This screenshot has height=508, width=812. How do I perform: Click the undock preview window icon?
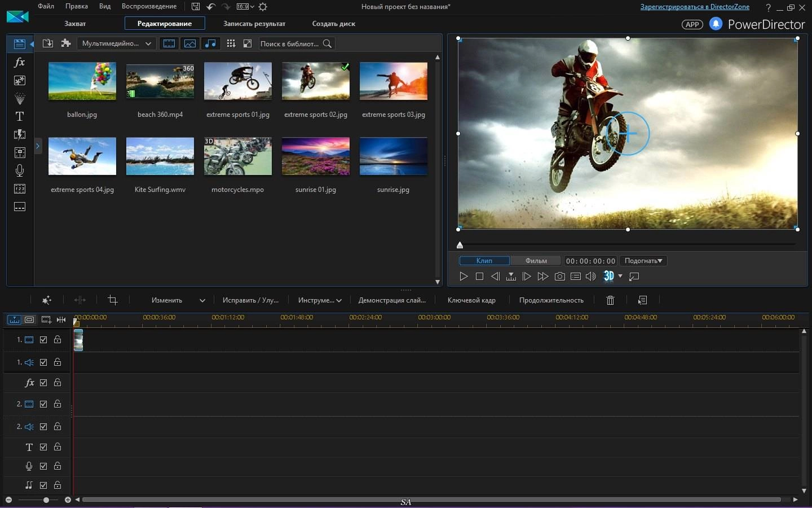tap(634, 277)
